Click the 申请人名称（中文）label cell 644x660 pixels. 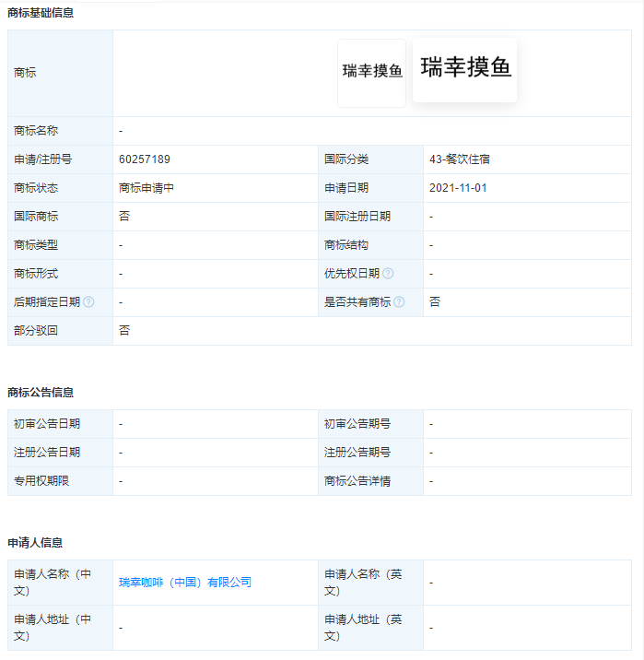point(60,583)
